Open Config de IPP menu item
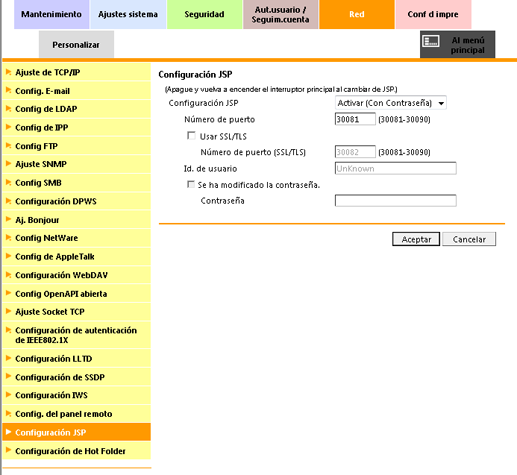The image size is (517, 475). [x=76, y=128]
